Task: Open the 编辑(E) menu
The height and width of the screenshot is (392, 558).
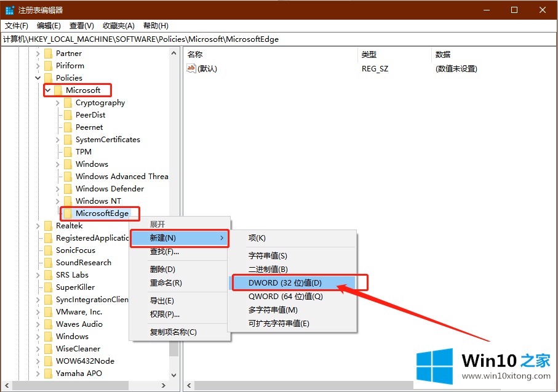Action: (49, 26)
